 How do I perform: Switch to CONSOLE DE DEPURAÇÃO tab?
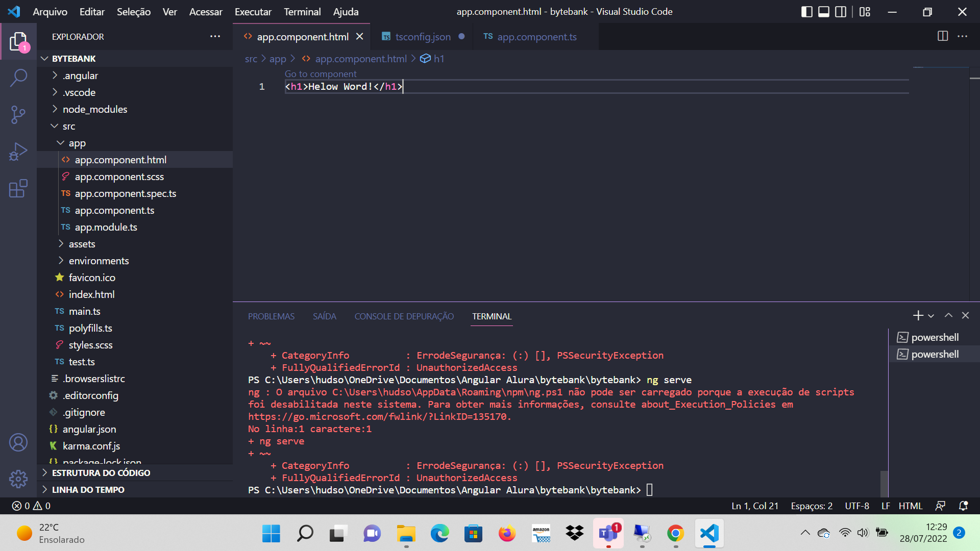click(404, 316)
